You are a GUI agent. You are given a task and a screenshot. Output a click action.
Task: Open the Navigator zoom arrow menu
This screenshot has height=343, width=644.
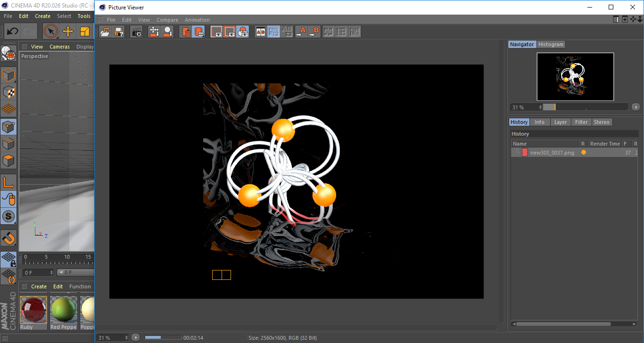click(636, 107)
